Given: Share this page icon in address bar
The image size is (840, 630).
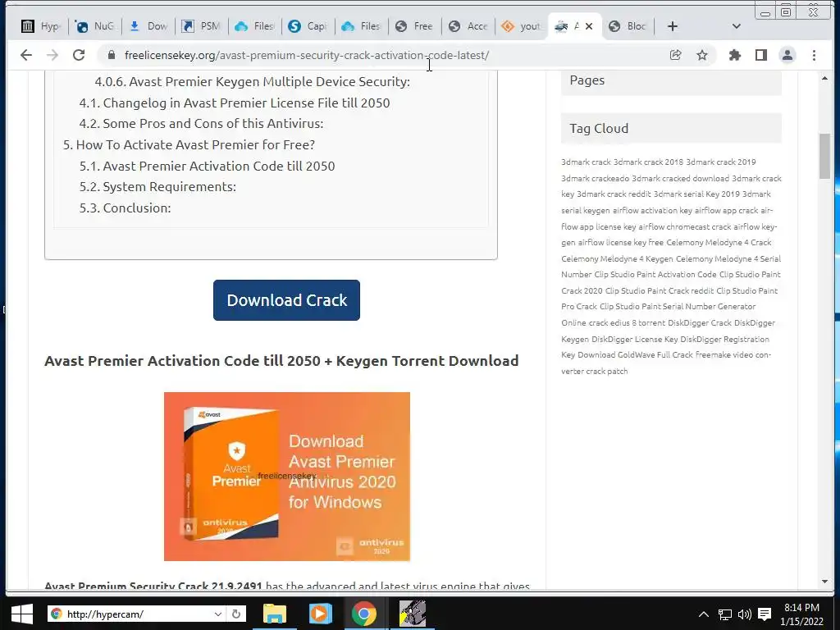Looking at the screenshot, I should pyautogui.click(x=676, y=55).
